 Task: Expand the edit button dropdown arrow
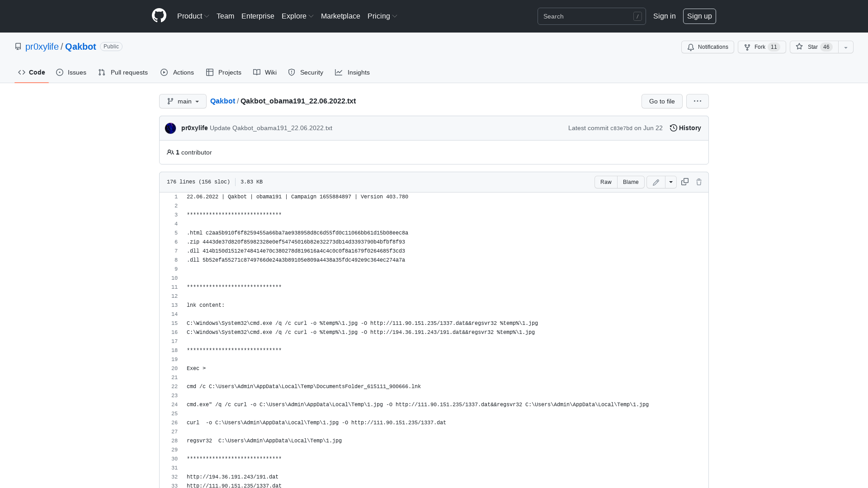[x=670, y=182]
